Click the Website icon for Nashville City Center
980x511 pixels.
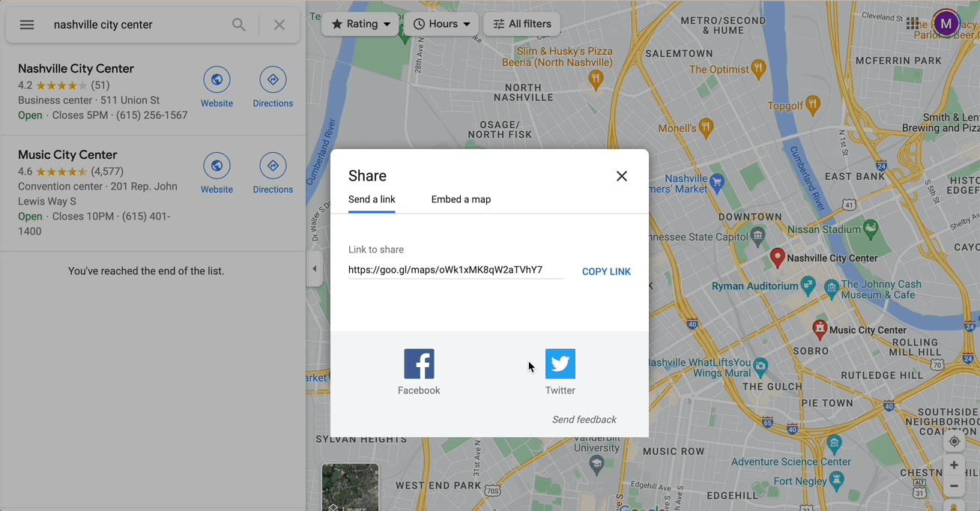pyautogui.click(x=217, y=79)
